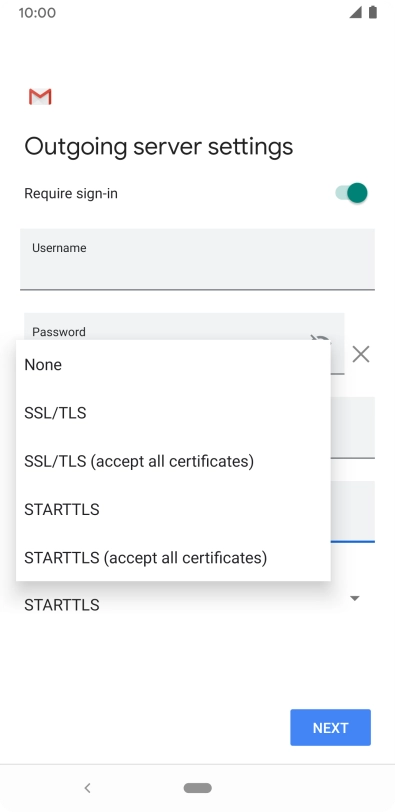Open the STARTTLS security type spinner
395x812 pixels.
tap(197, 604)
